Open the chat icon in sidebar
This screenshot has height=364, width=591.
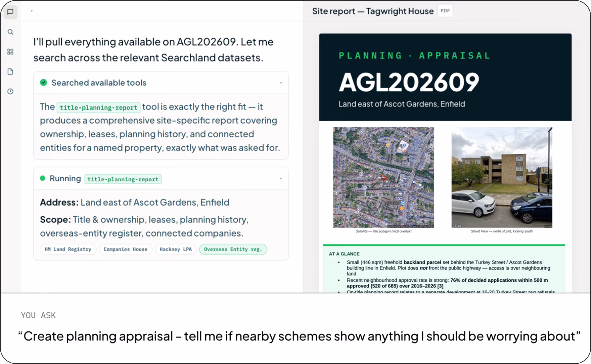click(10, 12)
